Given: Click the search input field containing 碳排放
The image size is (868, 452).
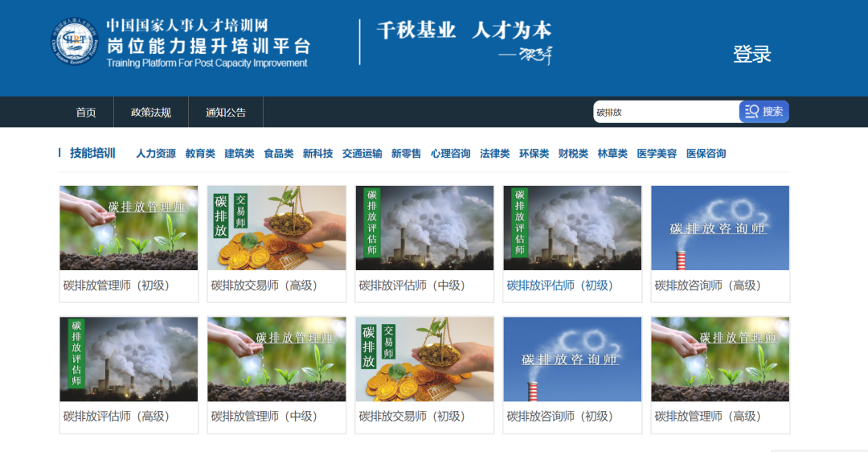Looking at the screenshot, I should pyautogui.click(x=665, y=112).
